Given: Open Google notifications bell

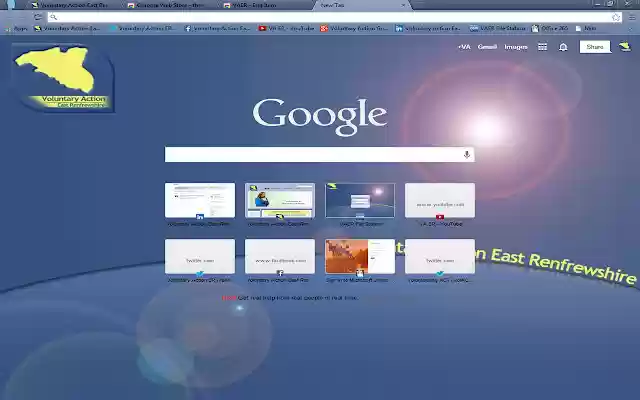Looking at the screenshot, I should point(563,47).
